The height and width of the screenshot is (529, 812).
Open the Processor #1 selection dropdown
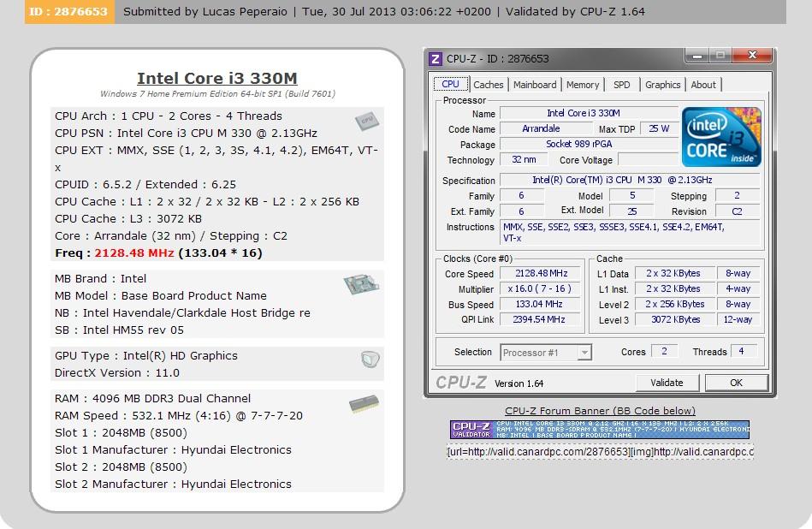(x=546, y=353)
